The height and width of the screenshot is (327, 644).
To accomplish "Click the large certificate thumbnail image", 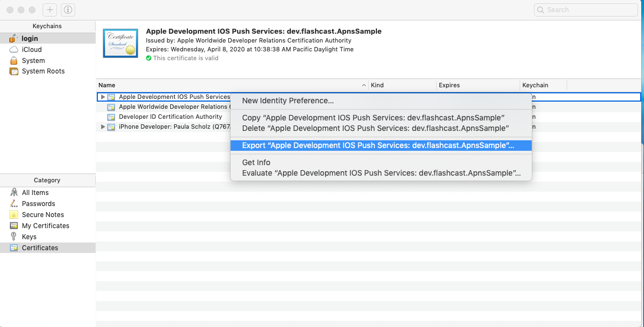I will (121, 43).
